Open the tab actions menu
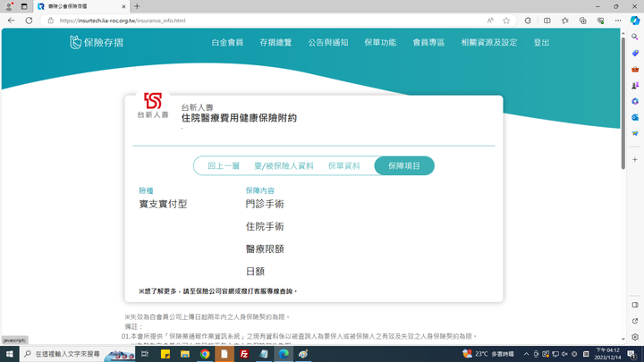Screen dimensions: 644x362 [x=24, y=6]
